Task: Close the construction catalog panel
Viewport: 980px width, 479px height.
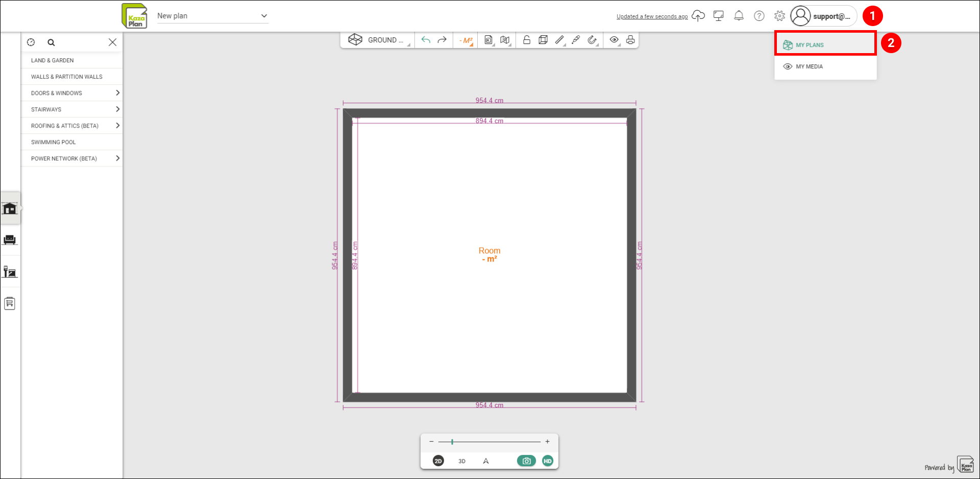Action: click(x=112, y=42)
